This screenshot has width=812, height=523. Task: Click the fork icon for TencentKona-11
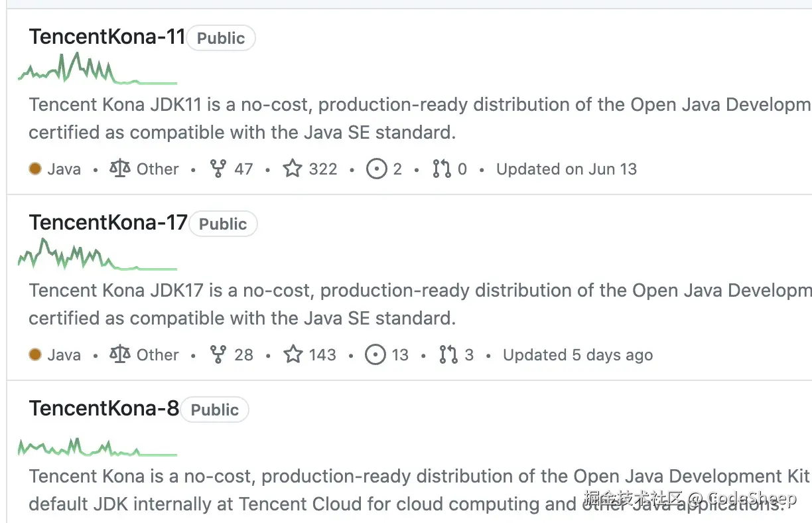tap(218, 169)
